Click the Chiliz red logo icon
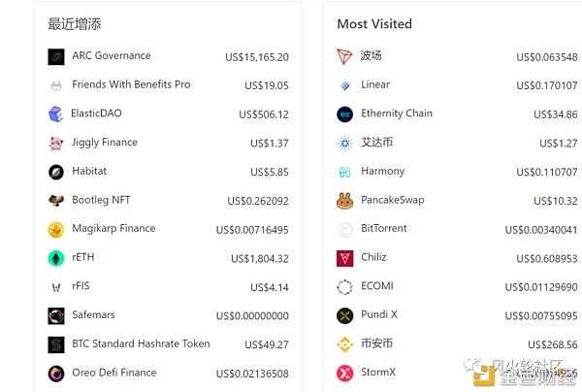The height and width of the screenshot is (392, 582). tap(344, 258)
